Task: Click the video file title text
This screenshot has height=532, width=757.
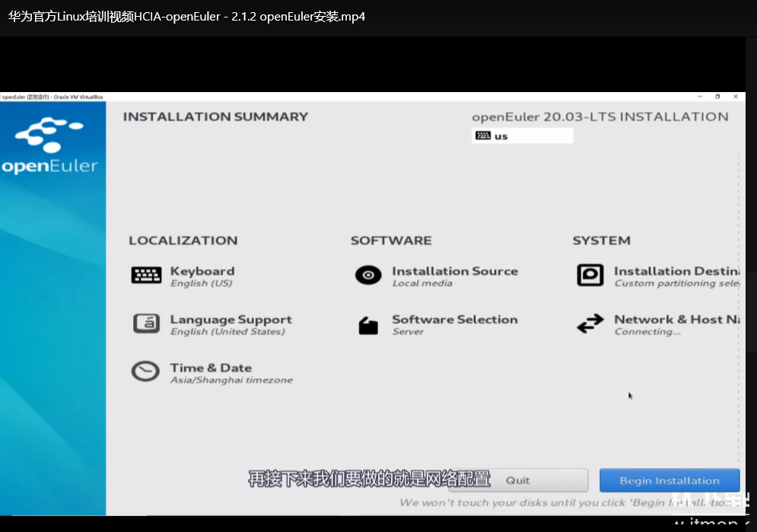Action: pyautogui.click(x=186, y=16)
